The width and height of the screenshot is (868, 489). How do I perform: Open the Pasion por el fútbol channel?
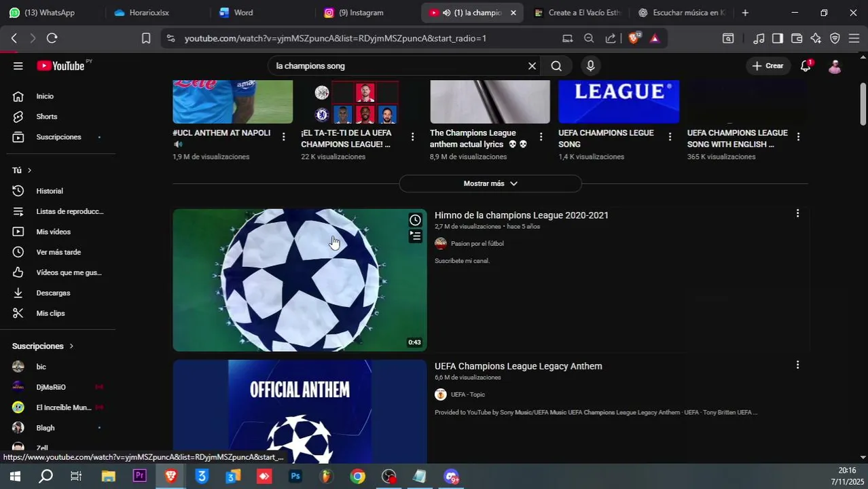[x=477, y=244]
